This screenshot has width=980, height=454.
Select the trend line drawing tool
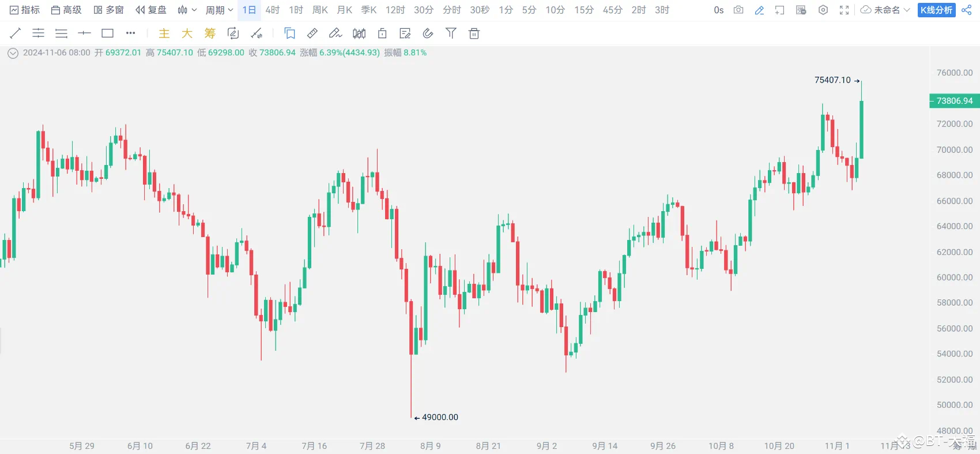[x=16, y=33]
